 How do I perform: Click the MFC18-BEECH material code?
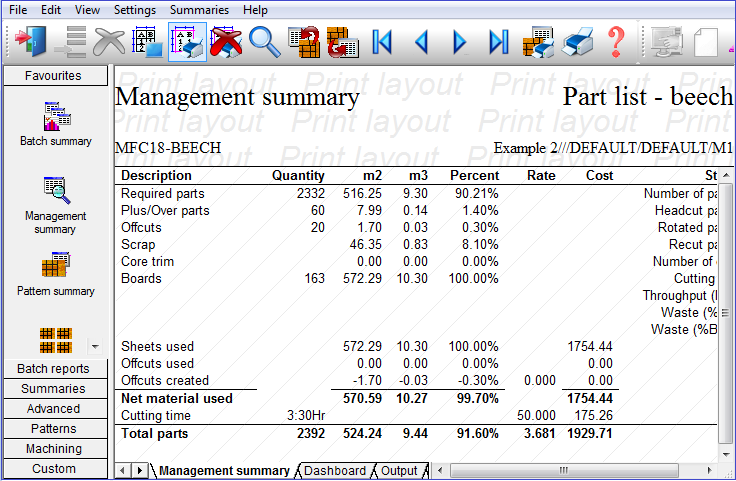pos(168,148)
